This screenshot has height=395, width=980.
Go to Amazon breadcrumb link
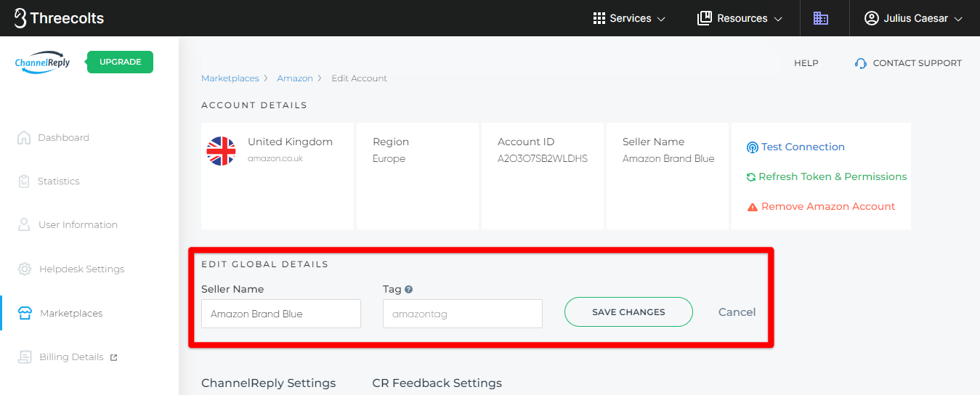click(295, 78)
